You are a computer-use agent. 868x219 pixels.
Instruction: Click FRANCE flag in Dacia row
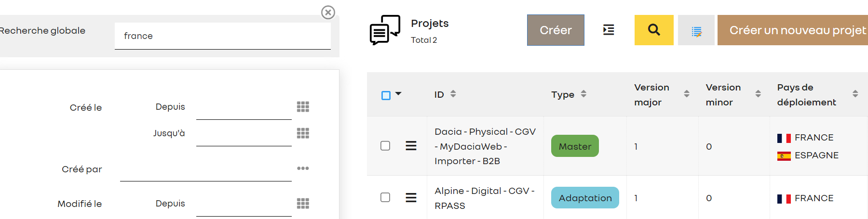[x=784, y=138]
